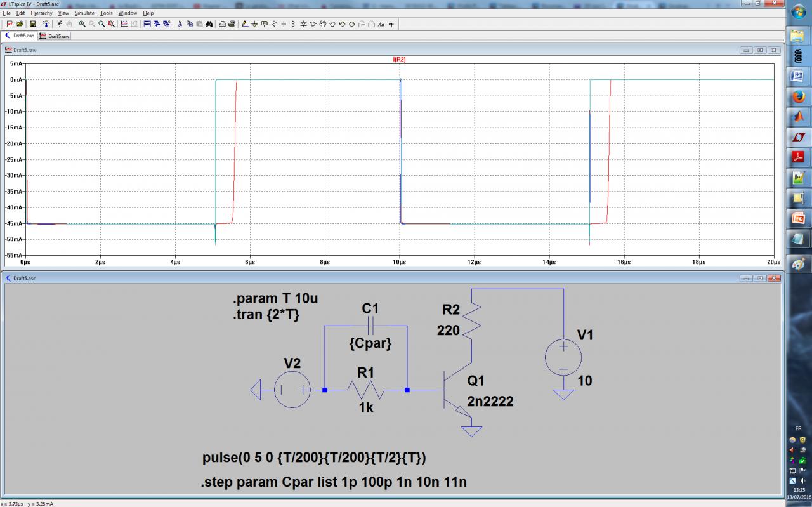Click the Redo arrow icon
This screenshot has width=812, height=507.
[352, 23]
